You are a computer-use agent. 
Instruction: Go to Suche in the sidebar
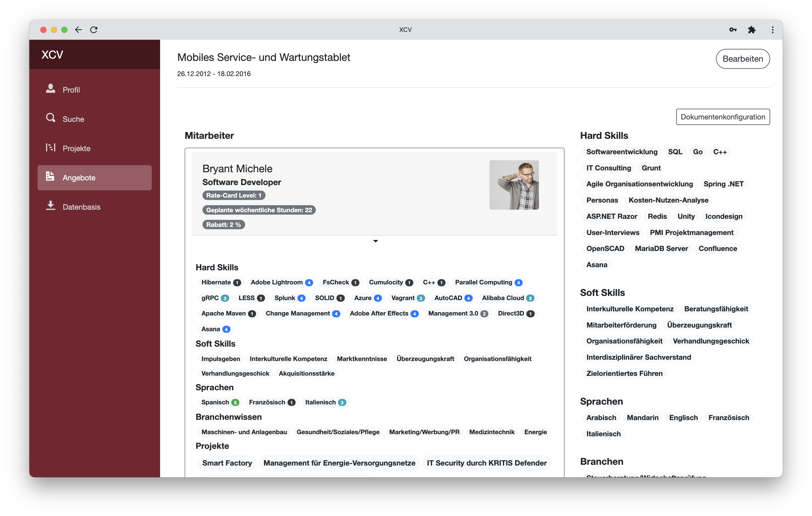94,119
